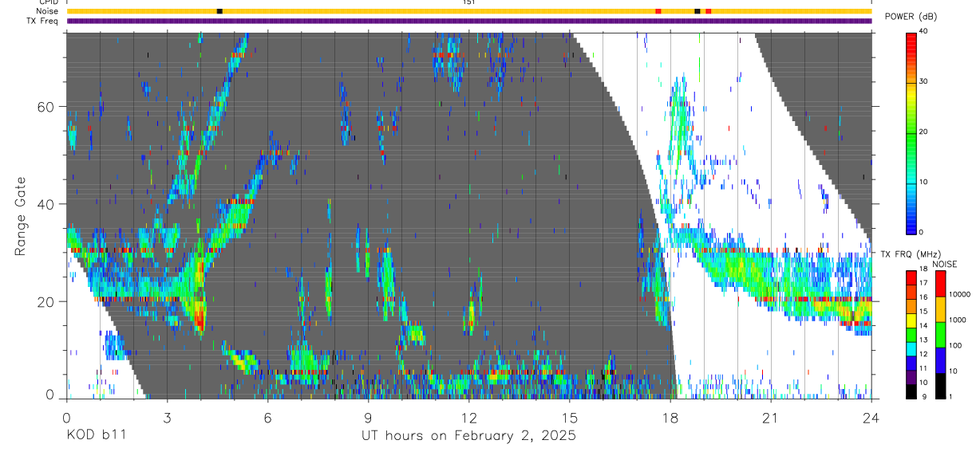Click the "UT hours on February 2, 2025" label

[x=468, y=436]
